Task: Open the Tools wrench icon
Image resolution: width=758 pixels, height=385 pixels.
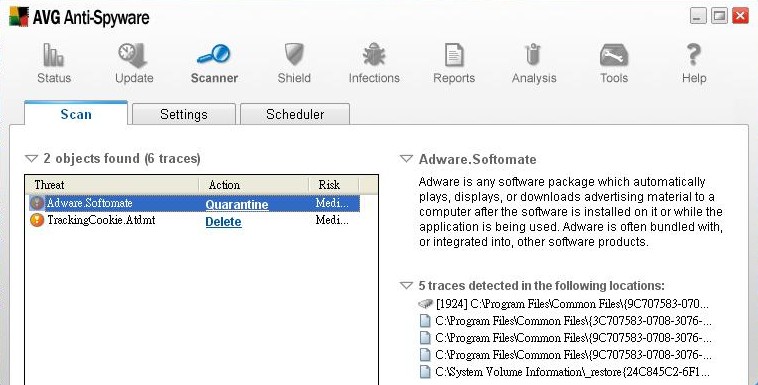Action: [613, 55]
